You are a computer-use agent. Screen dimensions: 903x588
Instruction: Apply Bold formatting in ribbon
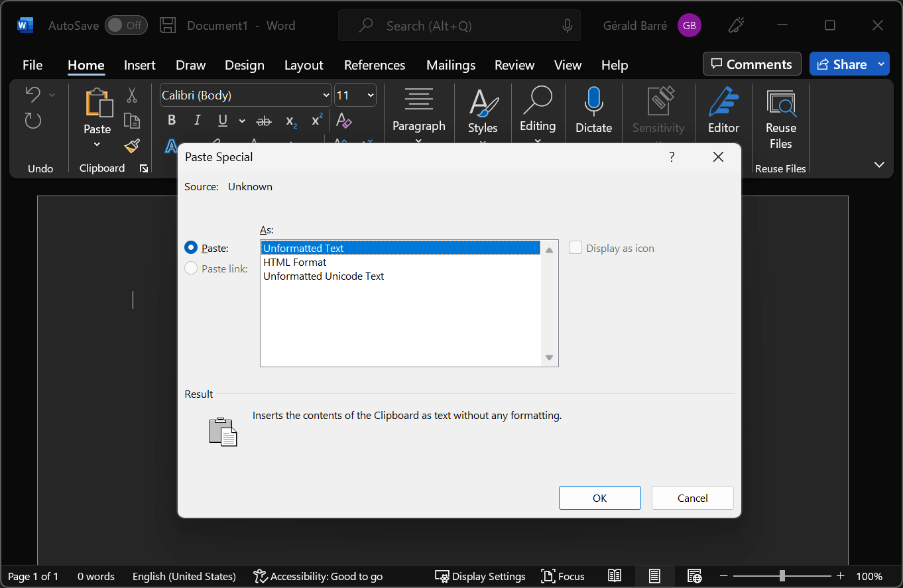(x=172, y=120)
